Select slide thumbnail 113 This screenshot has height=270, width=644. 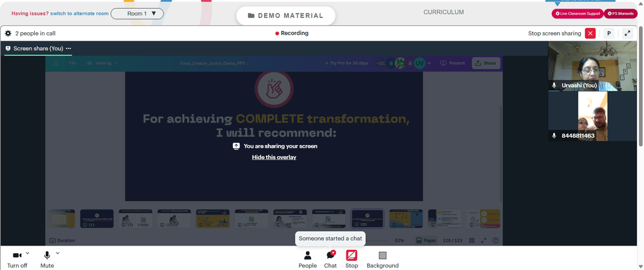click(97, 218)
